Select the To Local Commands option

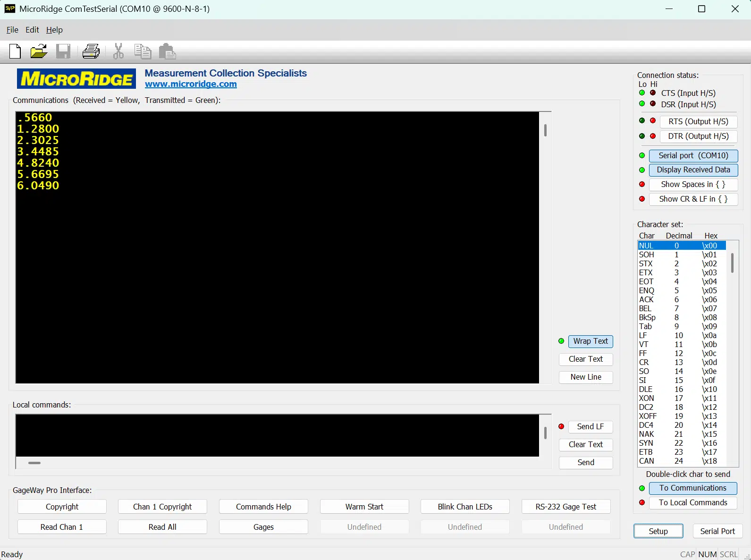click(x=692, y=503)
